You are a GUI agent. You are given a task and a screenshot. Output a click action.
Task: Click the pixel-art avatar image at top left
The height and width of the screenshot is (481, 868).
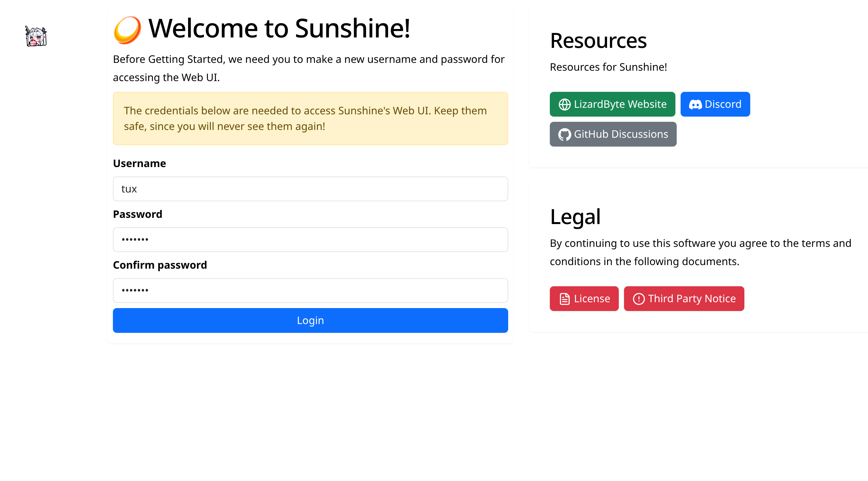click(36, 36)
